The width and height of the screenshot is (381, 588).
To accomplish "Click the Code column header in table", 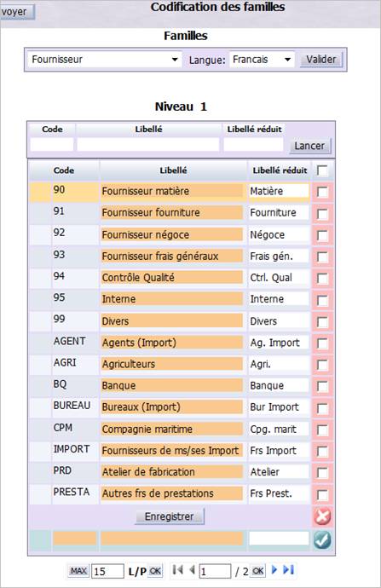I will pyautogui.click(x=64, y=170).
